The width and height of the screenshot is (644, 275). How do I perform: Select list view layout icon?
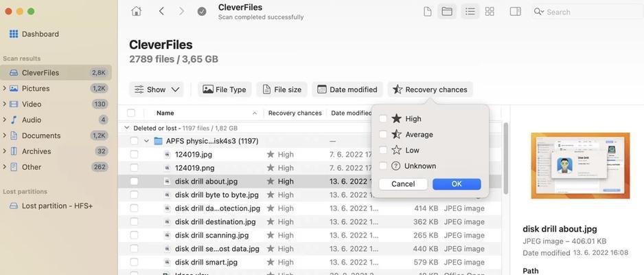pyautogui.click(x=470, y=12)
